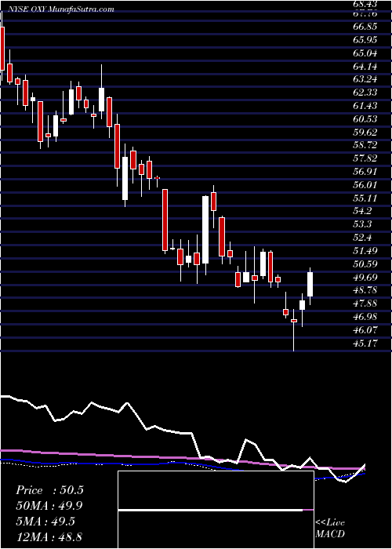Click the 50.59 price axis label
This screenshot has width=392, height=549.
365,264
